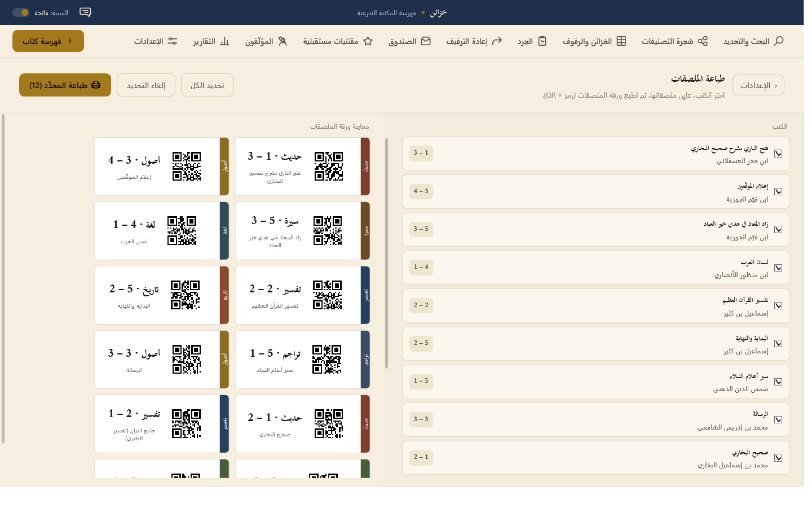Click طباعة المحدّد (12) button
The image size is (812, 508).
coord(65,85)
